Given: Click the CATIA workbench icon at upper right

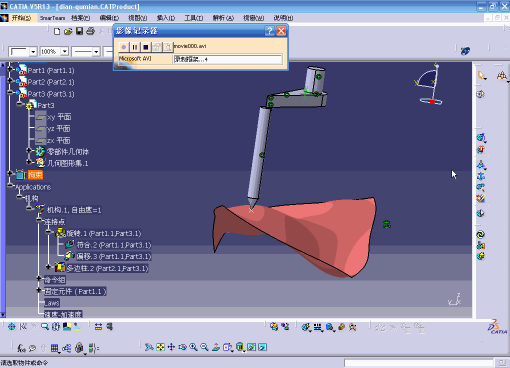Looking at the screenshot, I should click(x=465, y=51).
